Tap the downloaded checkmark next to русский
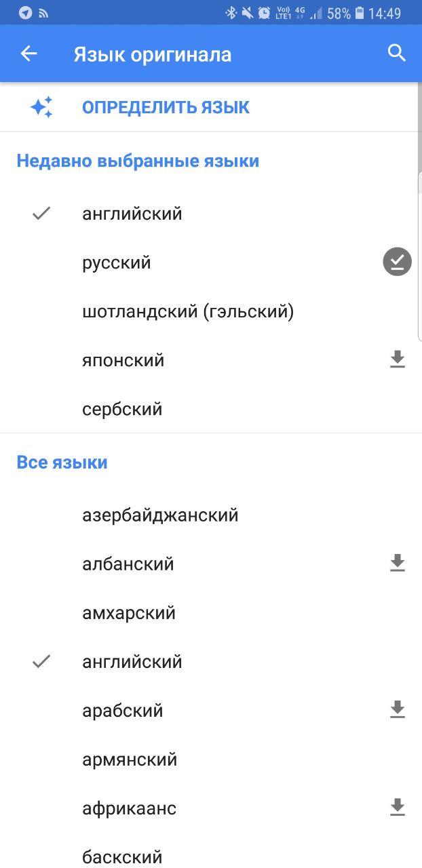This screenshot has height=868, width=422. (398, 262)
